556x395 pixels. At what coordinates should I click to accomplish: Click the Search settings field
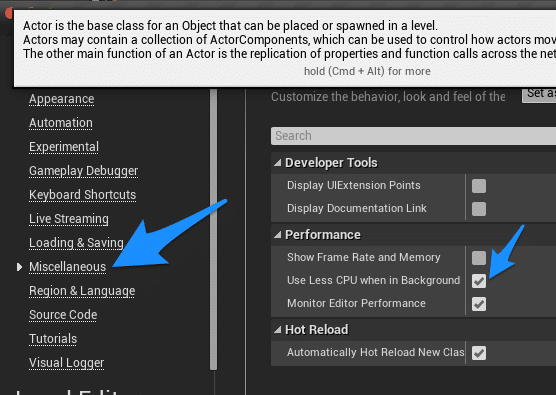click(413, 136)
